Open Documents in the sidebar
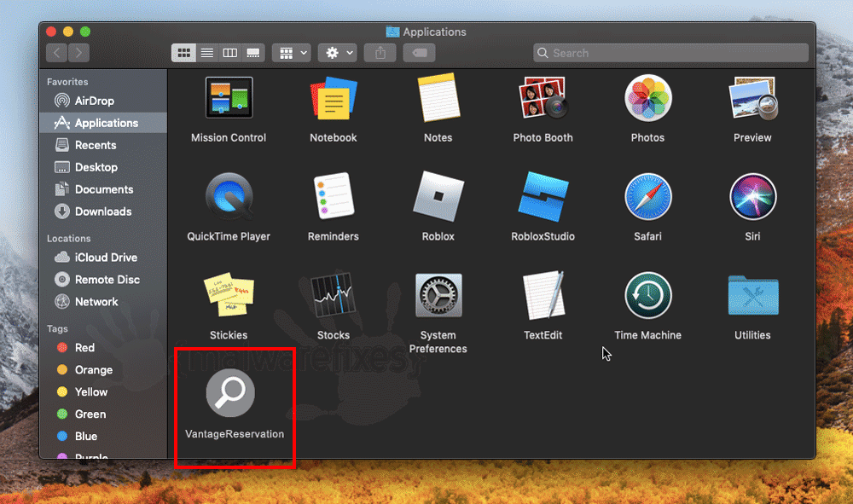Image resolution: width=853 pixels, height=504 pixels. (x=103, y=189)
